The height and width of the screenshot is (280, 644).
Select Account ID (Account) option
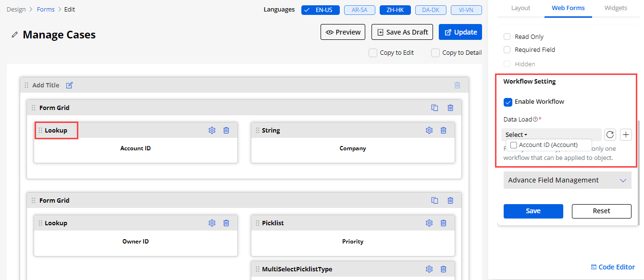pyautogui.click(x=514, y=145)
